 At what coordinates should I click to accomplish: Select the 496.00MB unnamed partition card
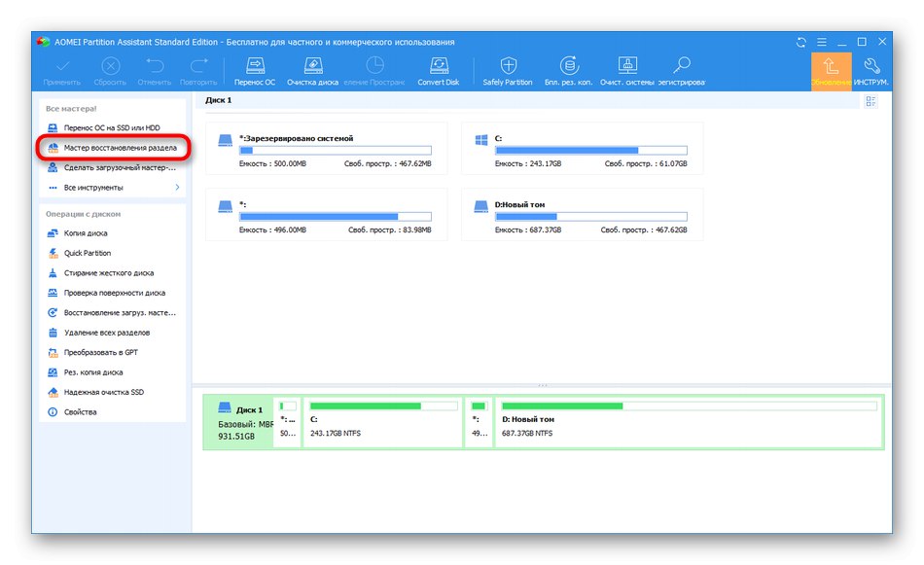[327, 215]
